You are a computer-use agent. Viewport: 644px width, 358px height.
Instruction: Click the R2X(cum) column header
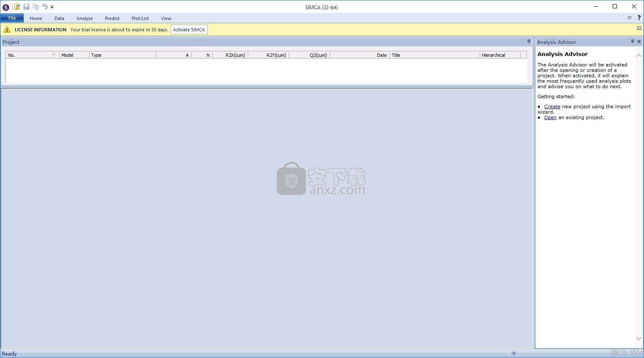coord(230,55)
